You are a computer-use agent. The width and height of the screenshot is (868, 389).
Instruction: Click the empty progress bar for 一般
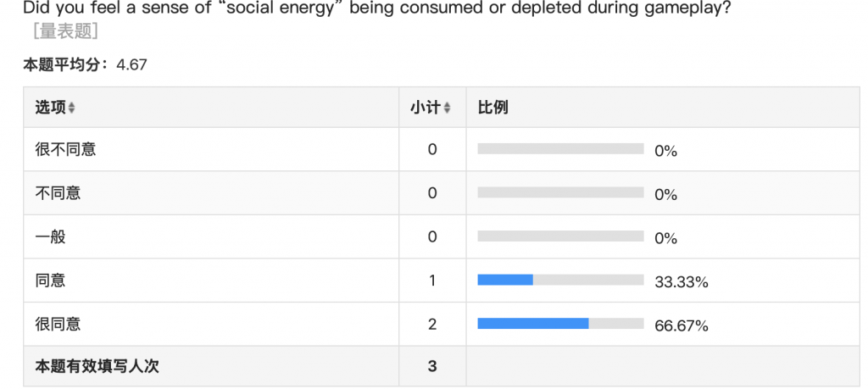tap(560, 236)
